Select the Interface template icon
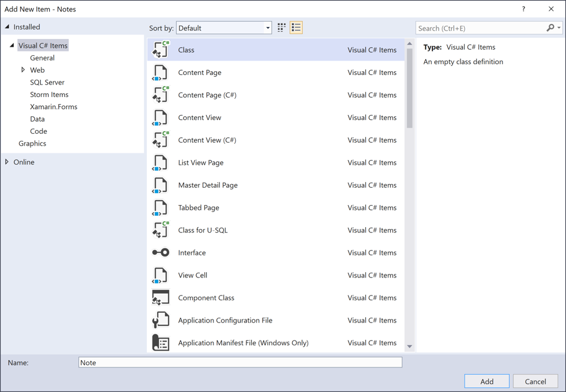Viewport: 566px width, 392px height. [x=160, y=252]
